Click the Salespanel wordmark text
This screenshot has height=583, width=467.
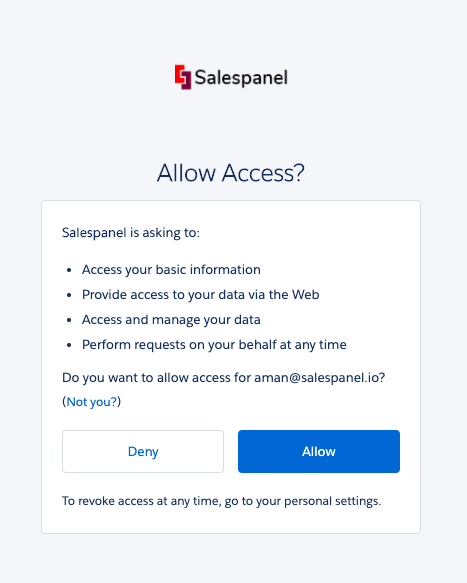[x=241, y=78]
